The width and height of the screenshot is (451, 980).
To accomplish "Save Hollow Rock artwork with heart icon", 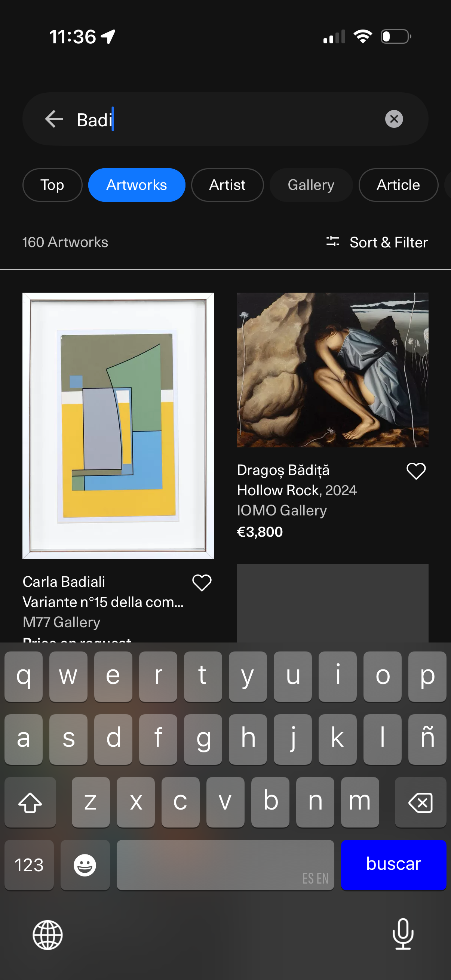I will pyautogui.click(x=415, y=471).
